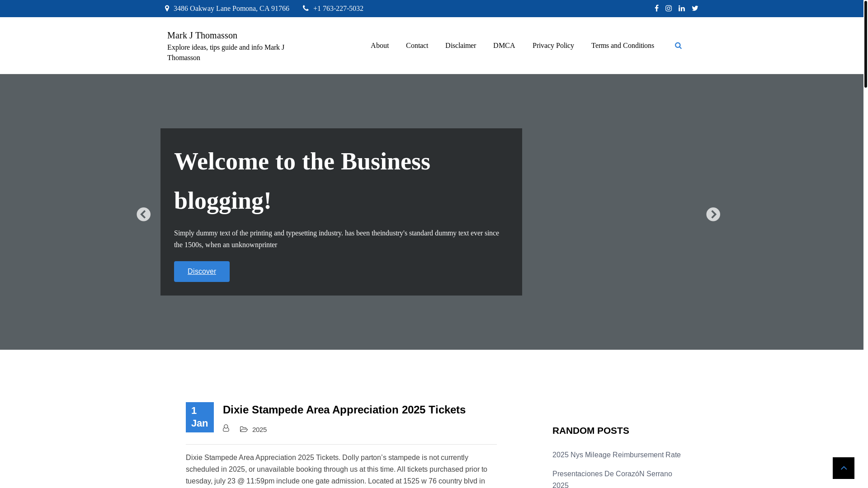Click the map pin icon by address
The width and height of the screenshot is (868, 488).
167,8
